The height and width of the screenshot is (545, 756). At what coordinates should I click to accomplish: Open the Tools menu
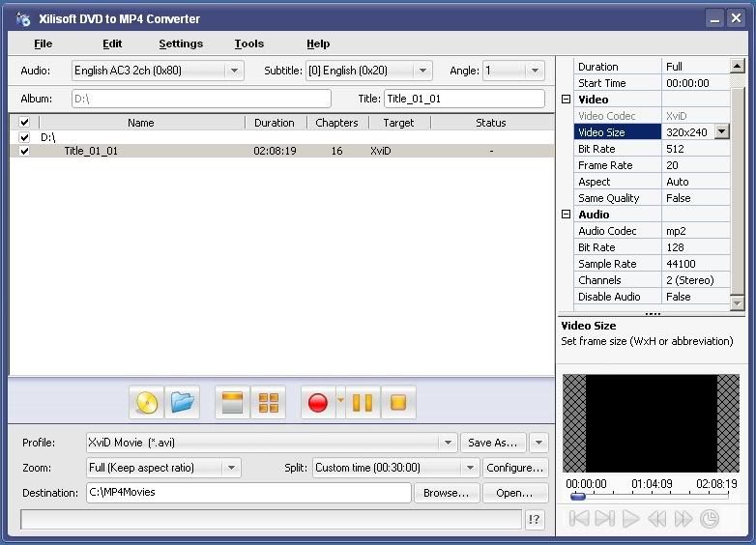pos(248,43)
